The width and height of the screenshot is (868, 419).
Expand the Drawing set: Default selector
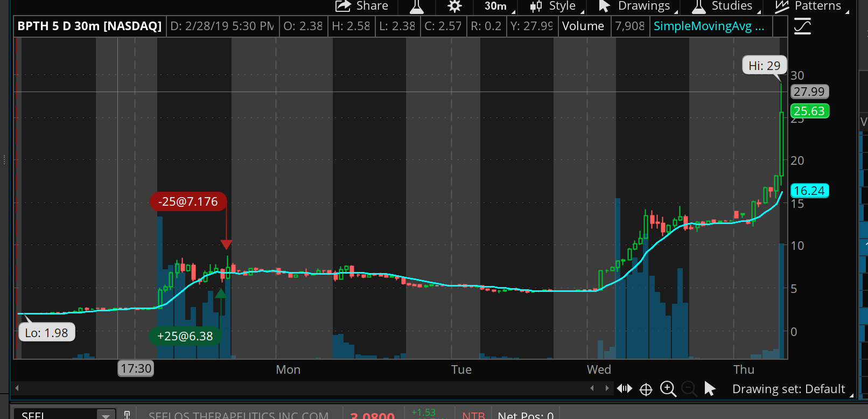[x=792, y=389]
